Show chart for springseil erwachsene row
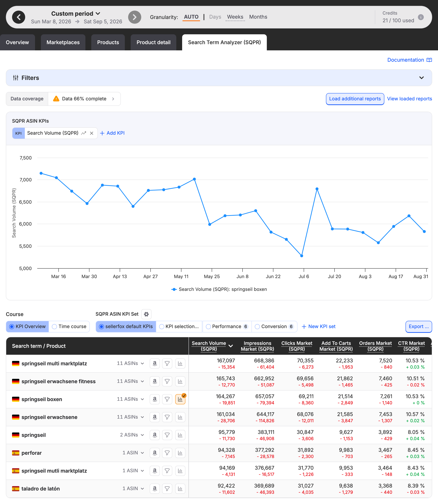 (x=180, y=417)
